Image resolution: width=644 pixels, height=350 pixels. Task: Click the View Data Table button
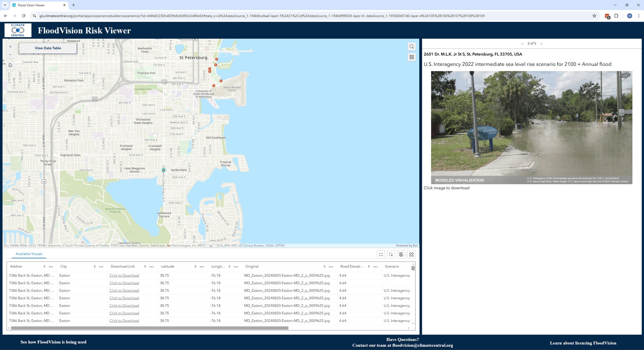pyautogui.click(x=48, y=48)
